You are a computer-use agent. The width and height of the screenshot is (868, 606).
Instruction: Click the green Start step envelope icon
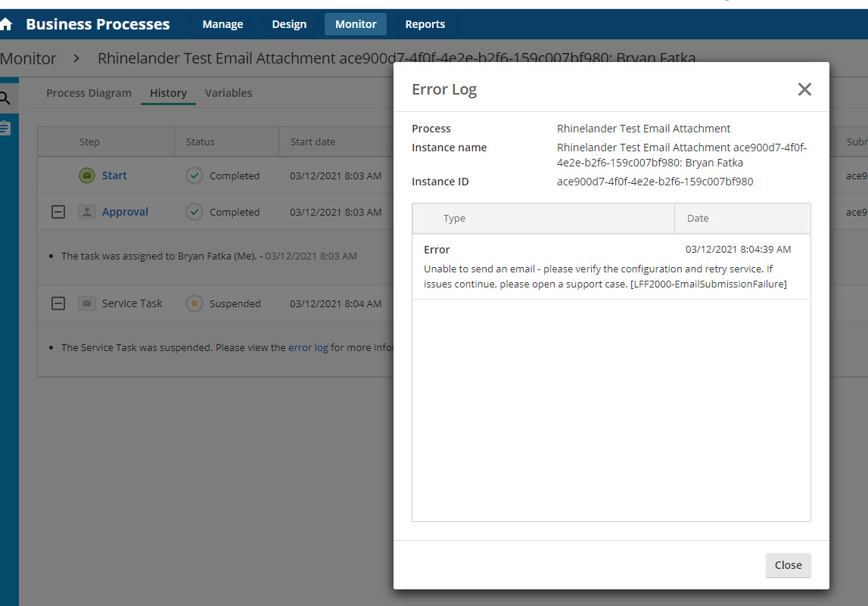pyautogui.click(x=87, y=176)
